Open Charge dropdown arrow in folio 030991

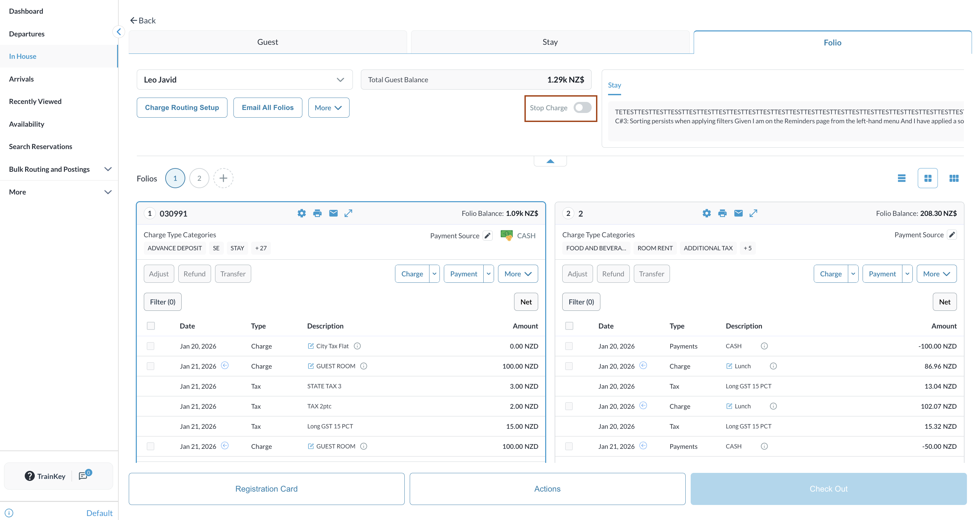434,274
